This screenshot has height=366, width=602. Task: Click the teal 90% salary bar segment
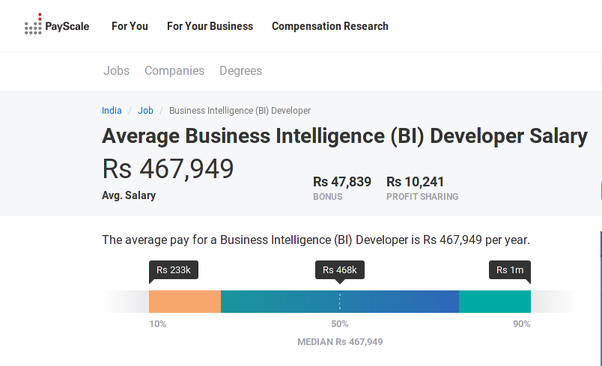(495, 301)
